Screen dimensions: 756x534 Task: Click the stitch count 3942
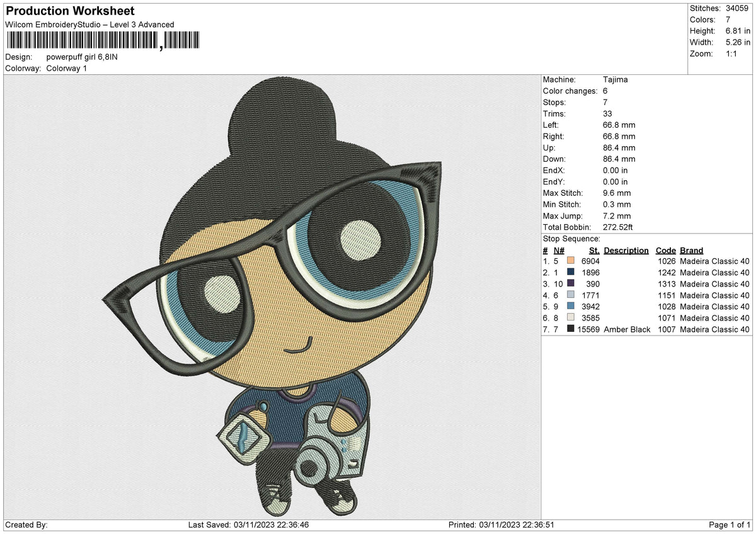pyautogui.click(x=590, y=307)
